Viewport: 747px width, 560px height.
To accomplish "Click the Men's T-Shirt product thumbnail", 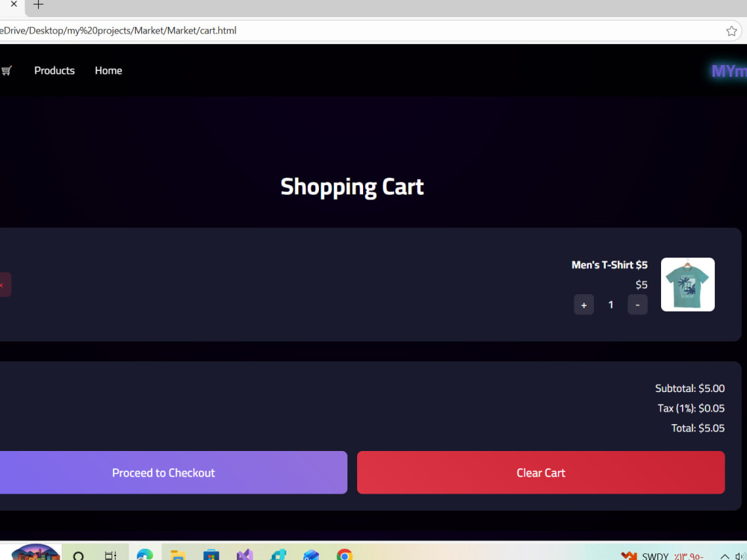I will (x=687, y=284).
